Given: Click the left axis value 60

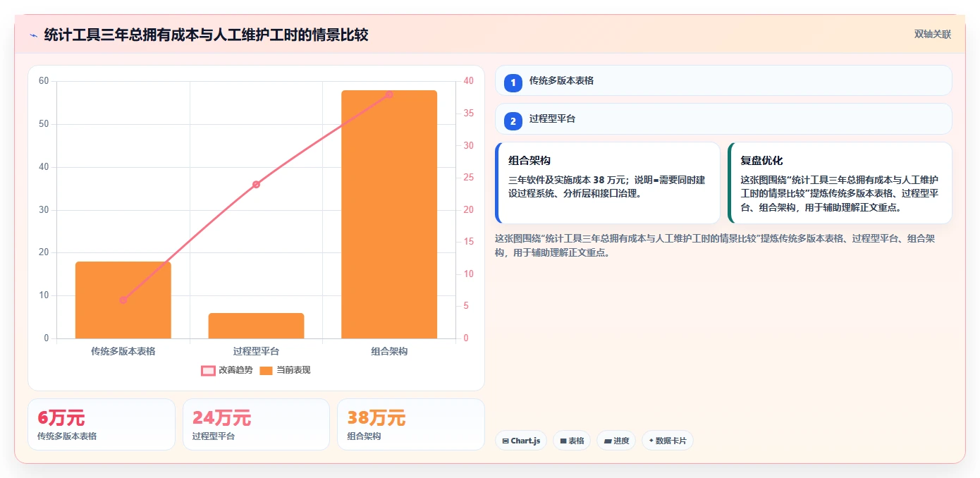Looking at the screenshot, I should [44, 81].
